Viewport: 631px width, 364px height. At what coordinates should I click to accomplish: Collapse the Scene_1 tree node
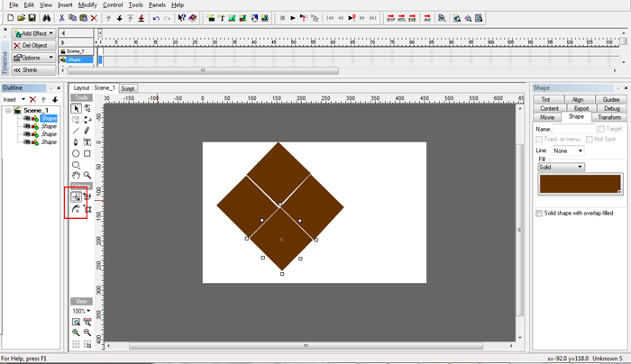[8, 110]
